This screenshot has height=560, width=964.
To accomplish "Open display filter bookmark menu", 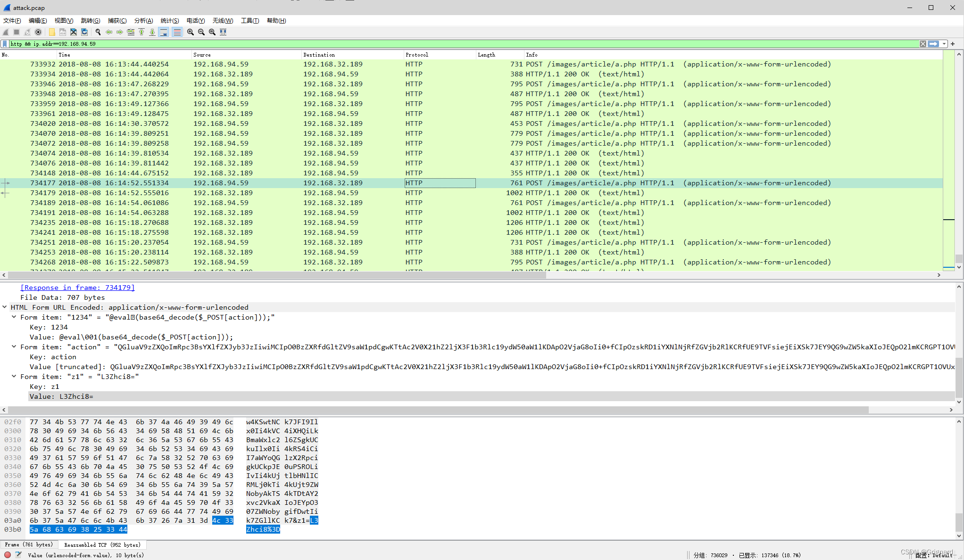I will click(5, 44).
